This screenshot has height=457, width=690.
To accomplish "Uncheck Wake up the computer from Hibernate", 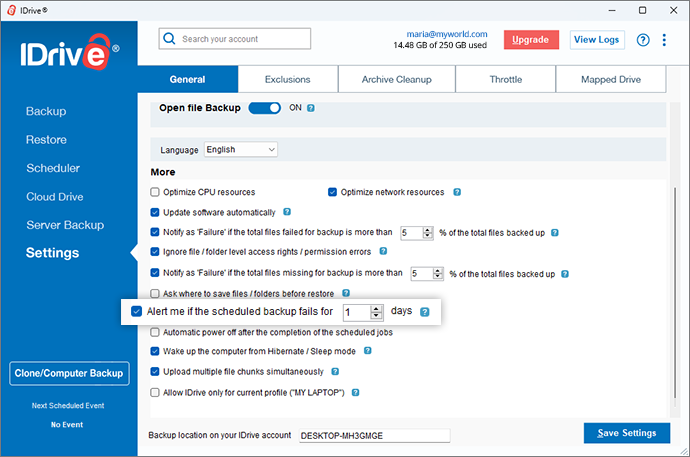I will pyautogui.click(x=155, y=351).
